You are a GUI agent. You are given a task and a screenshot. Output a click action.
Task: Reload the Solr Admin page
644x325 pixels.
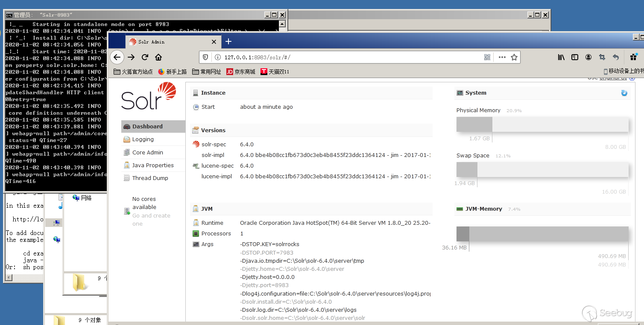coord(145,57)
